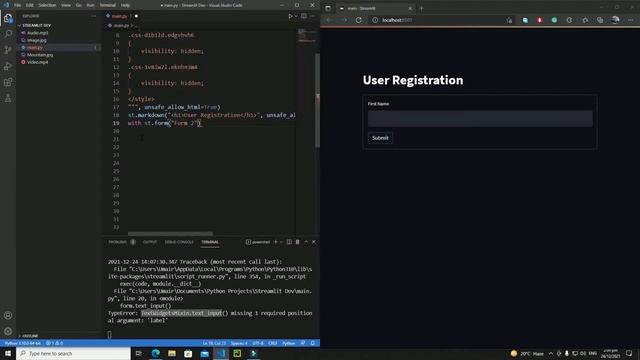This screenshot has width=640, height=360.
Task: Reload the localhost page in browser
Action: tap(358, 20)
